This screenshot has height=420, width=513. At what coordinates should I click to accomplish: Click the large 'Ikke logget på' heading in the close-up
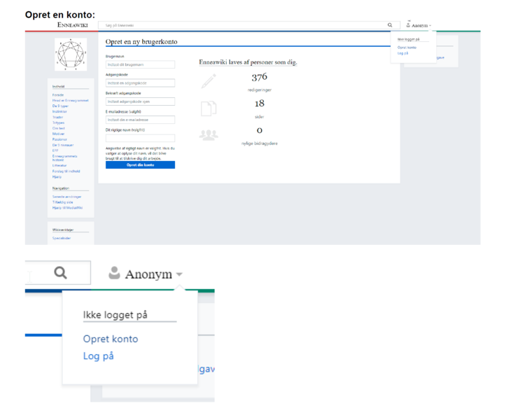[x=115, y=315]
